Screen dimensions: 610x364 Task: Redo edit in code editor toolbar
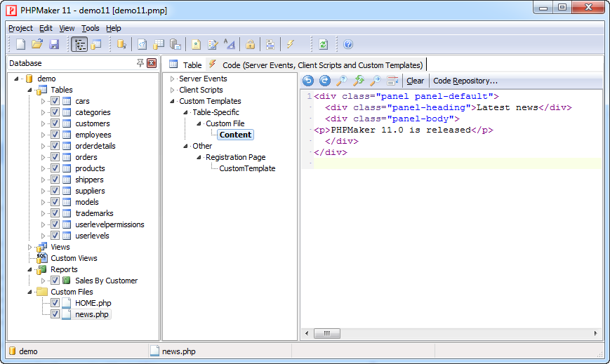coord(325,81)
